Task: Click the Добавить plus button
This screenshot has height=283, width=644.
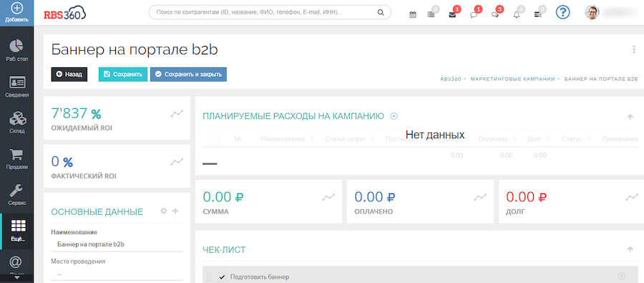Action: tap(16, 13)
